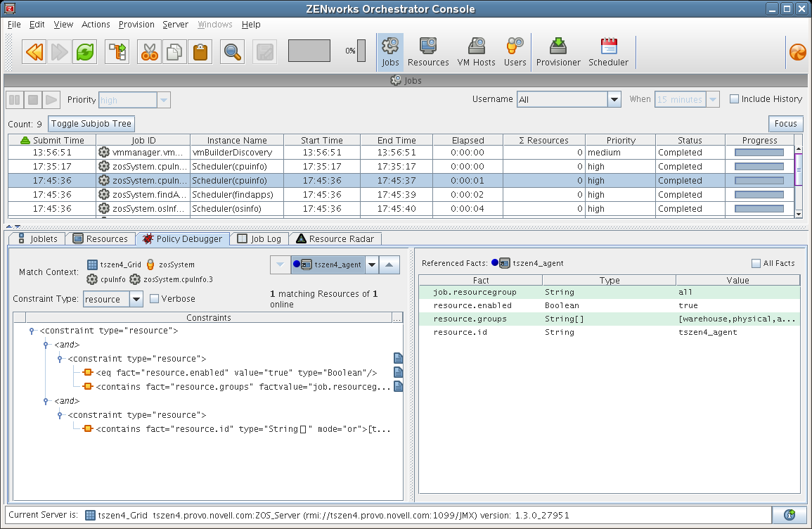The height and width of the screenshot is (529, 812).
Task: Open the Provisioner view
Action: click(x=558, y=52)
